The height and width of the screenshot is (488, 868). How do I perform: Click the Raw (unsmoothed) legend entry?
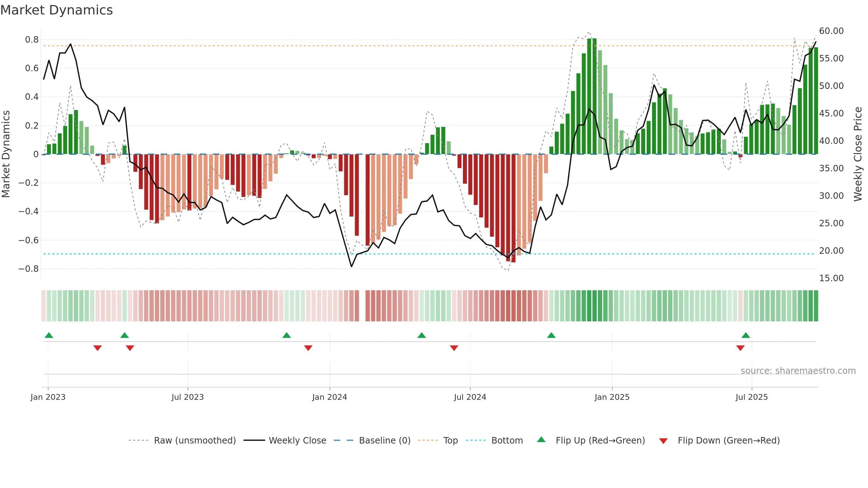[x=182, y=440]
